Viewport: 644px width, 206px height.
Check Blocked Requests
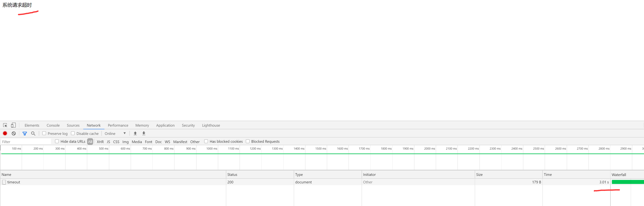(x=248, y=141)
